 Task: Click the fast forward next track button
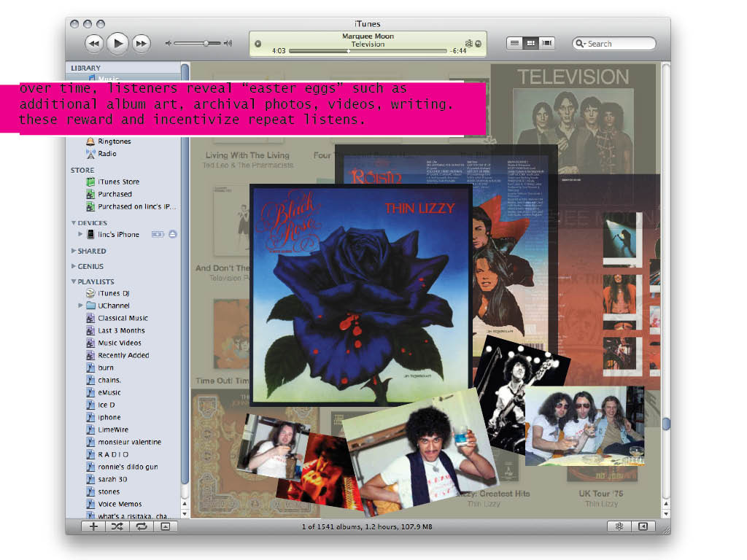(141, 43)
